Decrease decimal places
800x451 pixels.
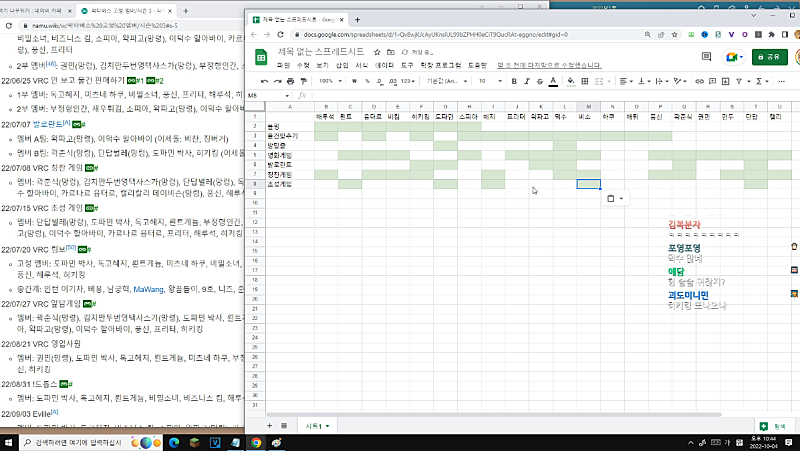tap(380, 81)
